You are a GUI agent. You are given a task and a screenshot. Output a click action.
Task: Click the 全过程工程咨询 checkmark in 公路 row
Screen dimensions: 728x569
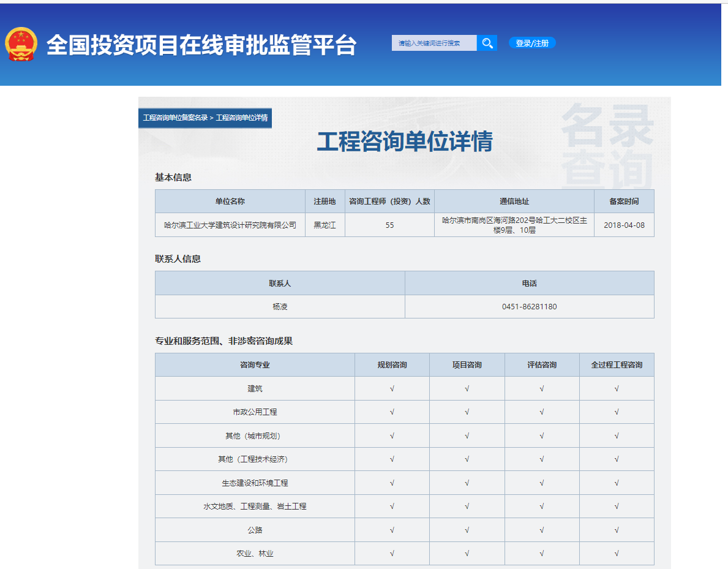tap(617, 530)
